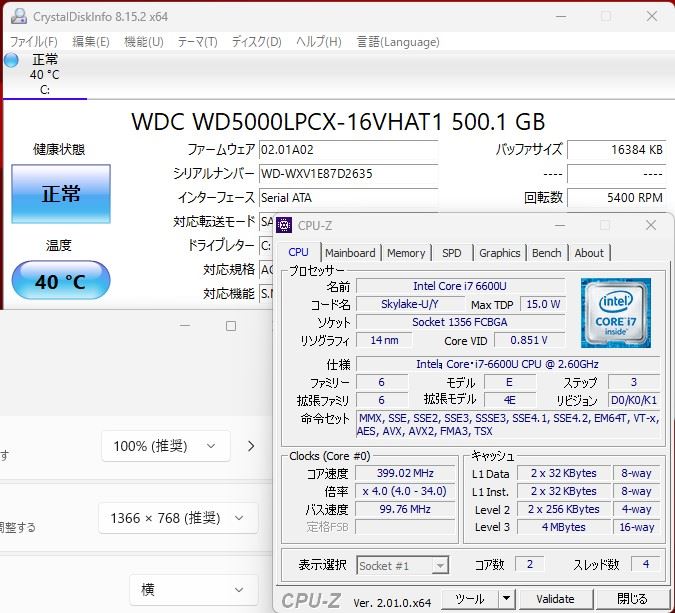Switch to the About tab
The image size is (675, 613).
pyautogui.click(x=589, y=253)
